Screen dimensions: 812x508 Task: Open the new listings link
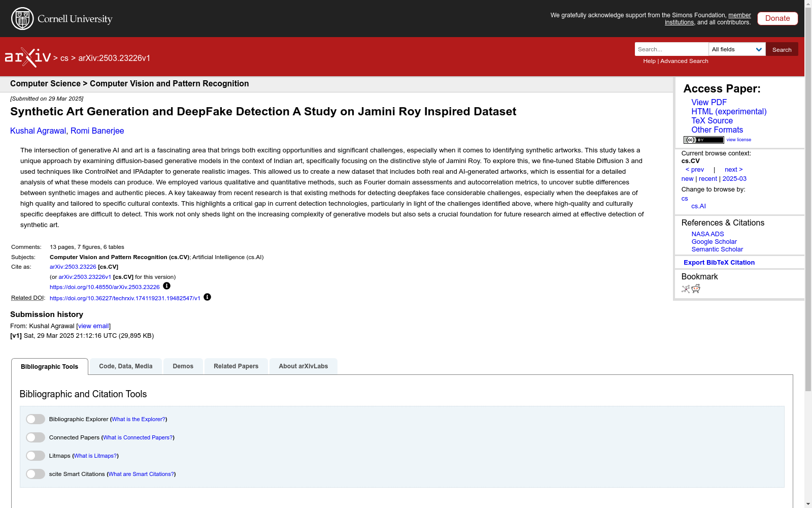[x=687, y=179]
